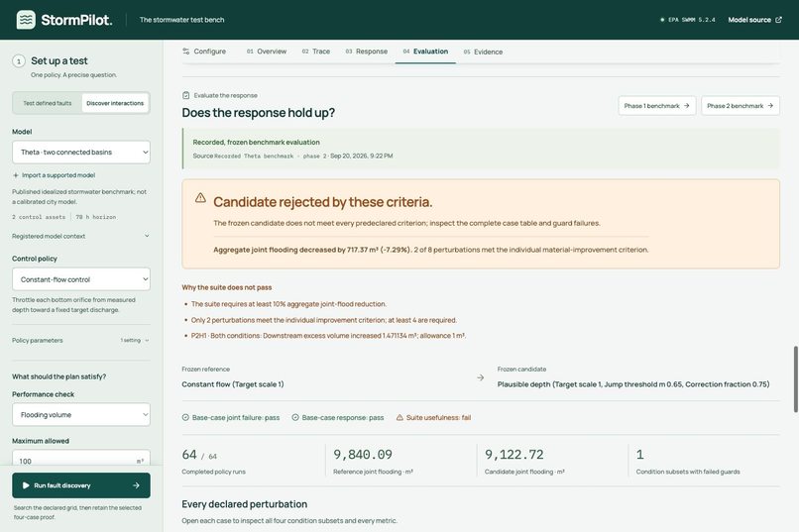
Task: Click the EPA SWMM 5.2.4 status dot
Action: coord(662,20)
